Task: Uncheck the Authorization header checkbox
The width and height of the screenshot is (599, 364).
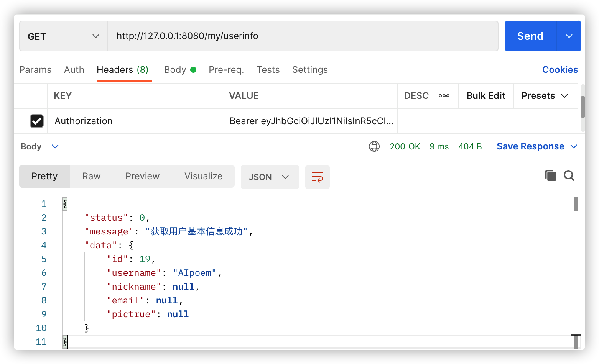Action: [37, 121]
